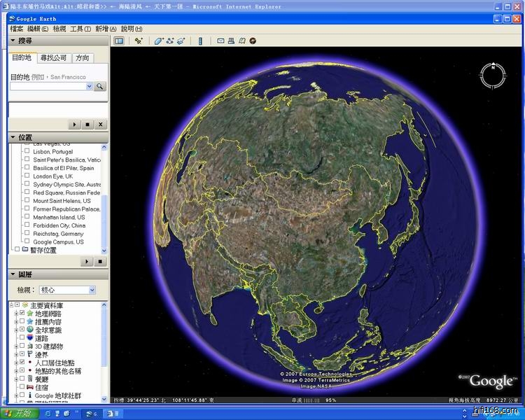525x420 pixels.
Task: Toggle the 3D 建築物 layer checkbox
Action: [22, 346]
